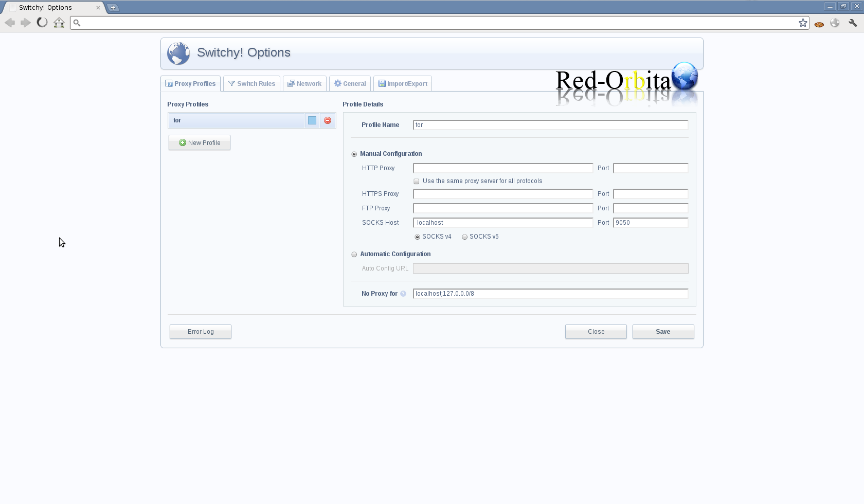
Task: Click the HTTPS Proxy address field
Action: pos(503,194)
